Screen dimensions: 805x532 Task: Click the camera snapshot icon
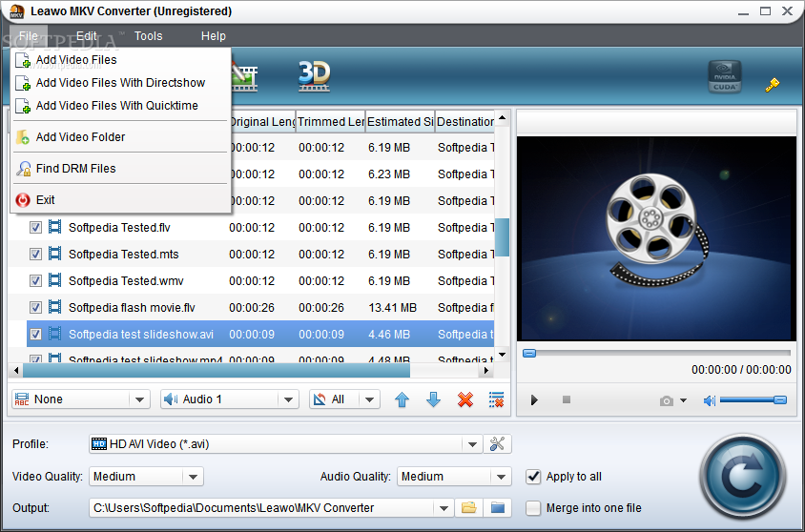(667, 400)
